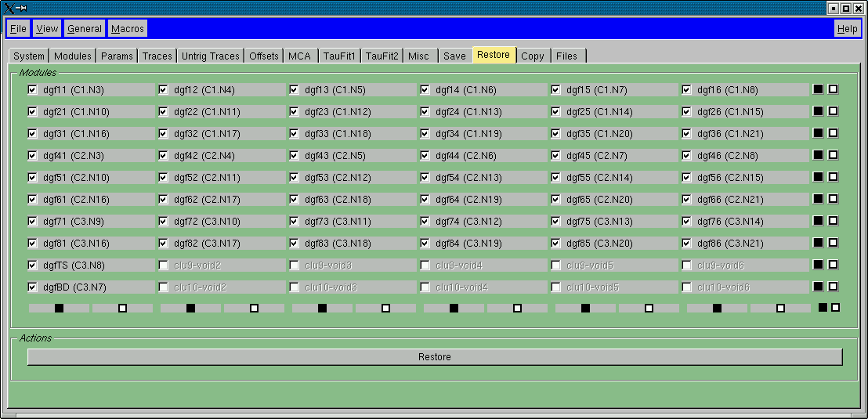Open the Copy tab

(x=533, y=56)
